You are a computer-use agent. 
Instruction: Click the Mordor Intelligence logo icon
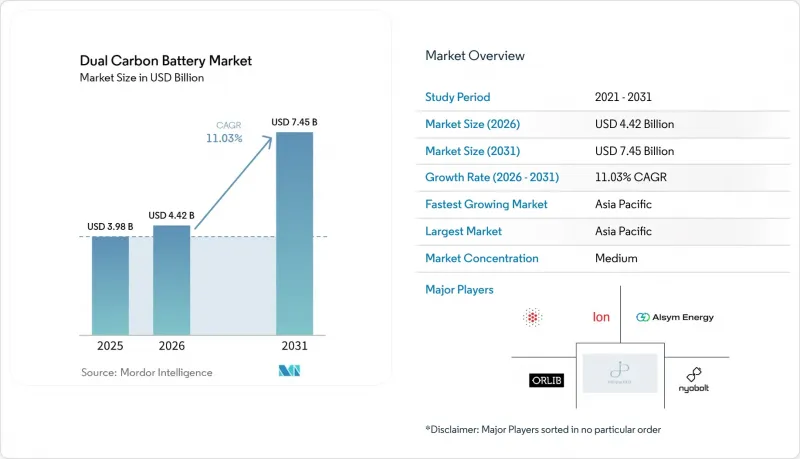pyautogui.click(x=289, y=371)
